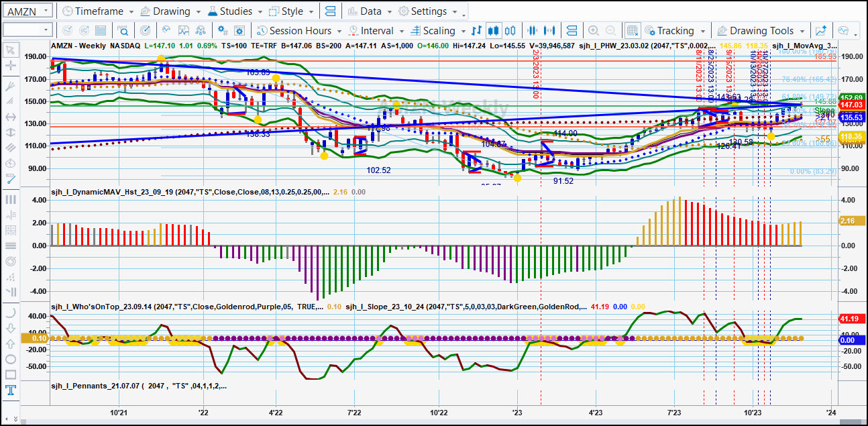This screenshot has height=426, width=868.
Task: Open the Data dropdown menu
Action: tap(370, 11)
